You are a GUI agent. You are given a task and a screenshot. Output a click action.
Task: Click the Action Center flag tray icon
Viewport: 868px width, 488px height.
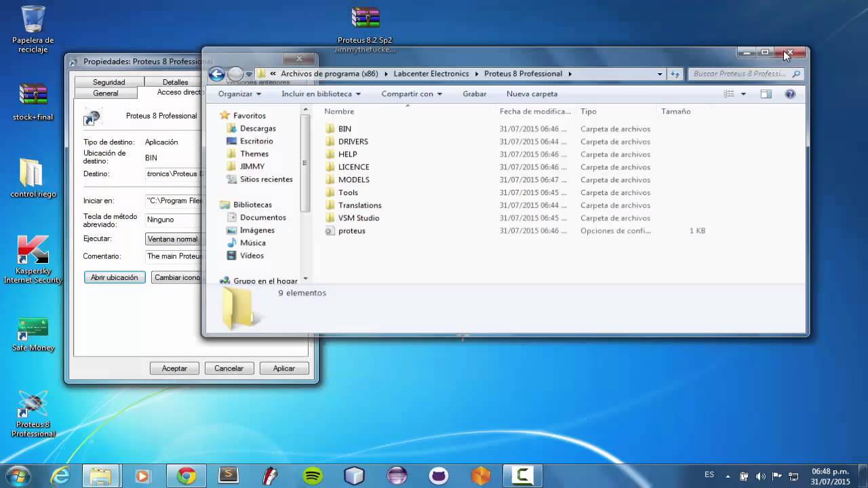pos(777,476)
